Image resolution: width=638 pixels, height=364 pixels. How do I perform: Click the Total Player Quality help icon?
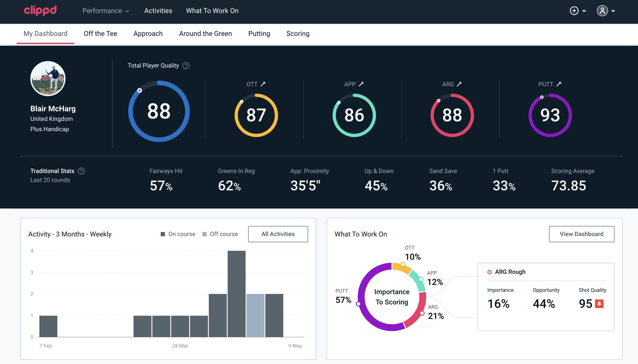pyautogui.click(x=185, y=66)
